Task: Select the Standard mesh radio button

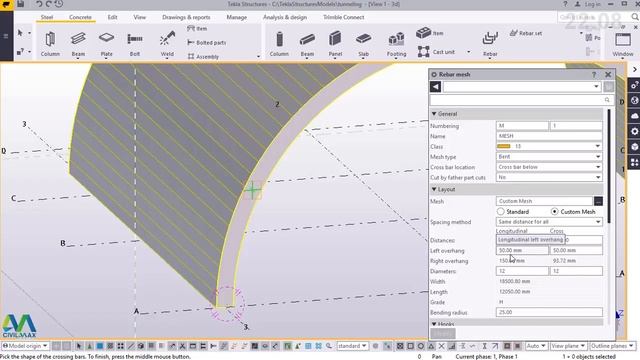Action: pyautogui.click(x=500, y=211)
